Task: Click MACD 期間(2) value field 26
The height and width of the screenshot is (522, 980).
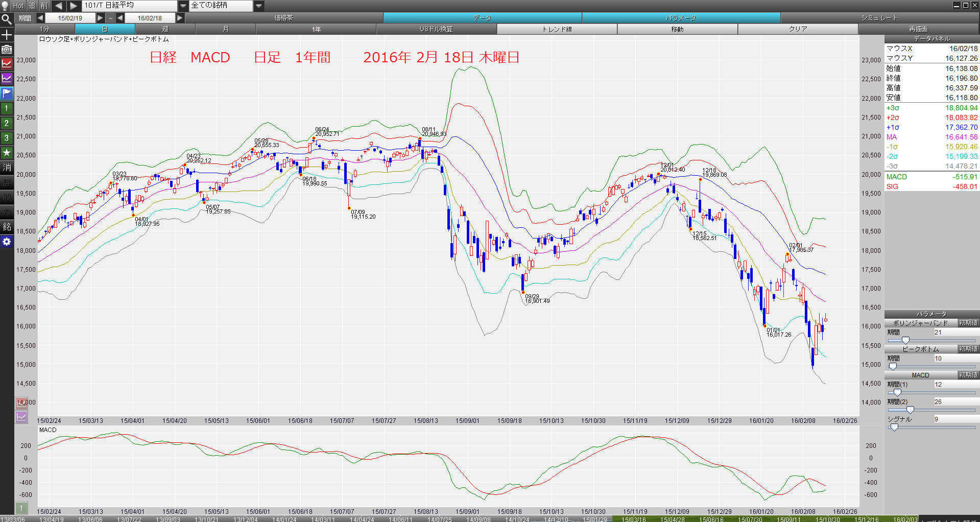Action: click(x=956, y=402)
